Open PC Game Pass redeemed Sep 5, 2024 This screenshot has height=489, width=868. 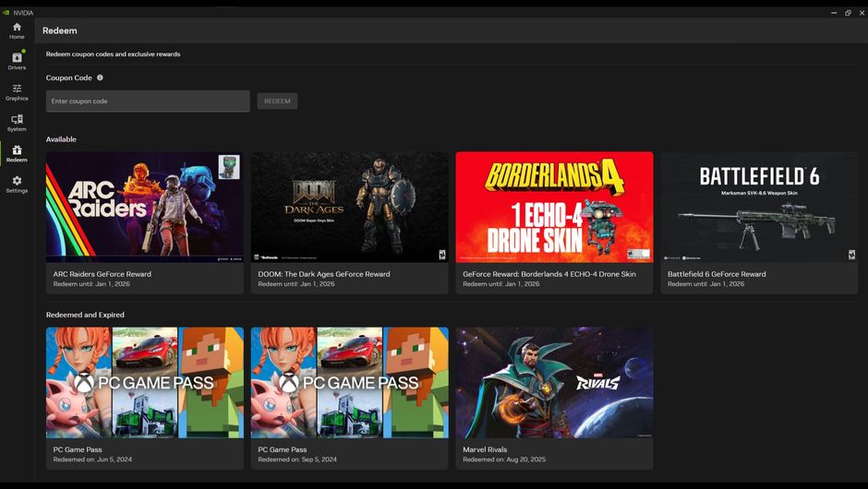[x=349, y=382]
